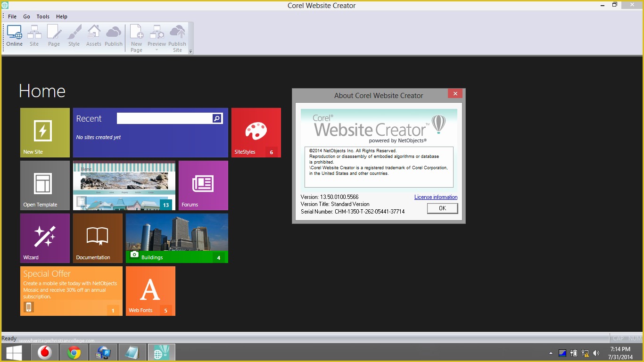This screenshot has width=644, height=362.
Task: Switch to the Online view
Action: pos(14,36)
